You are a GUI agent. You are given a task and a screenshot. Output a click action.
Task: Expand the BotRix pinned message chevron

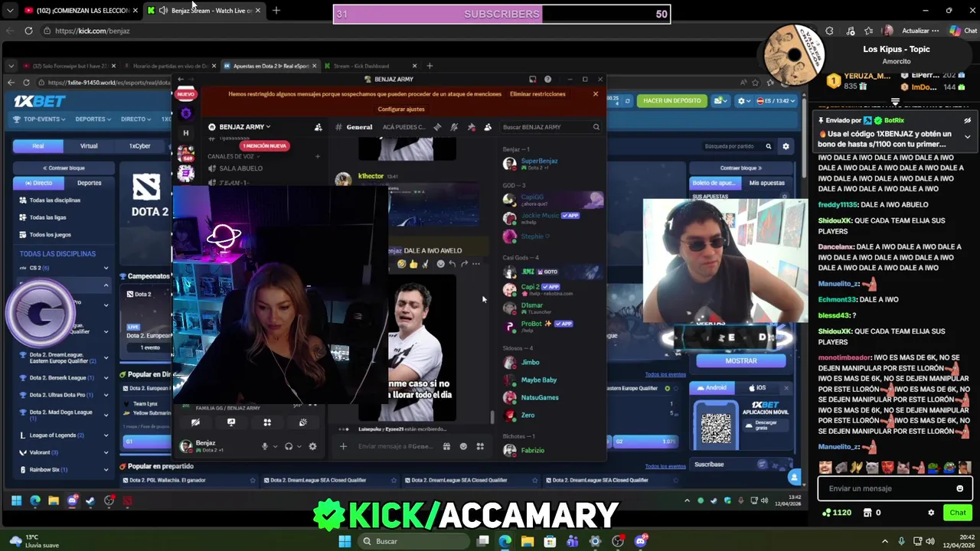coord(967,137)
